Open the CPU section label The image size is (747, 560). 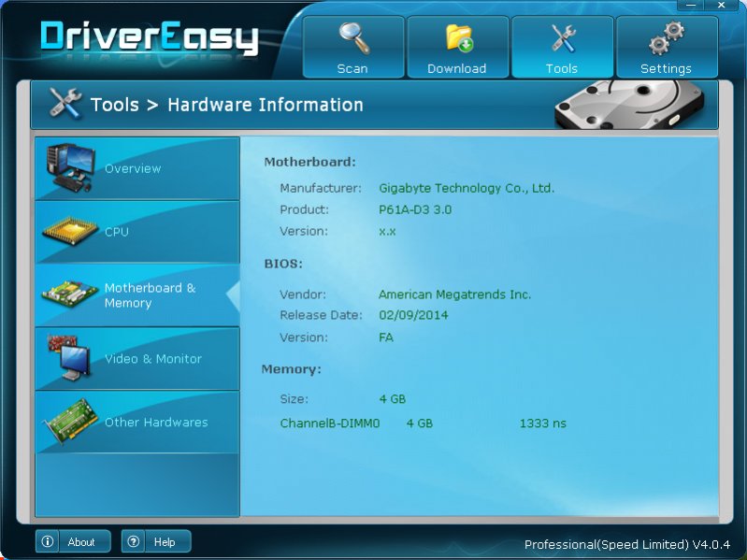coord(117,232)
